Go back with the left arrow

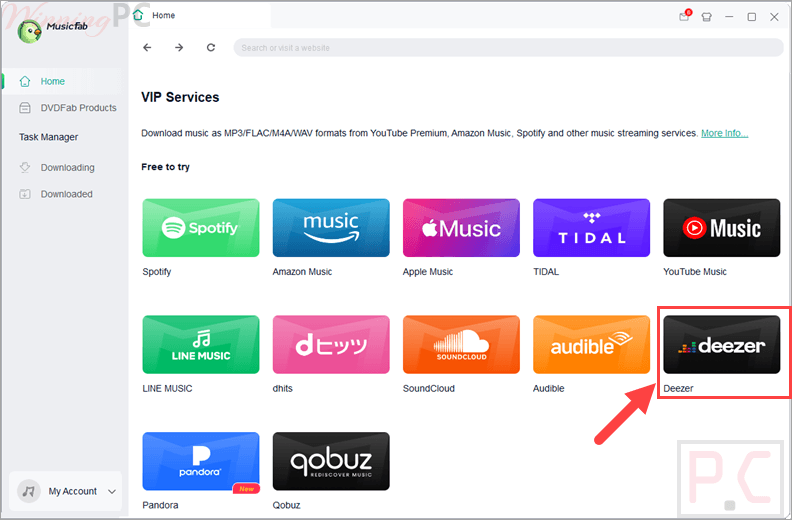point(147,48)
